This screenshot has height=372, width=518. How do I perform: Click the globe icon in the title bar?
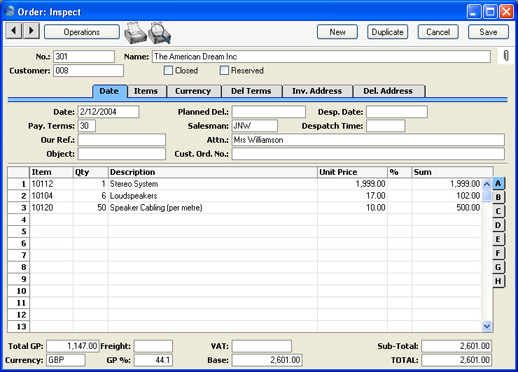pos(10,11)
